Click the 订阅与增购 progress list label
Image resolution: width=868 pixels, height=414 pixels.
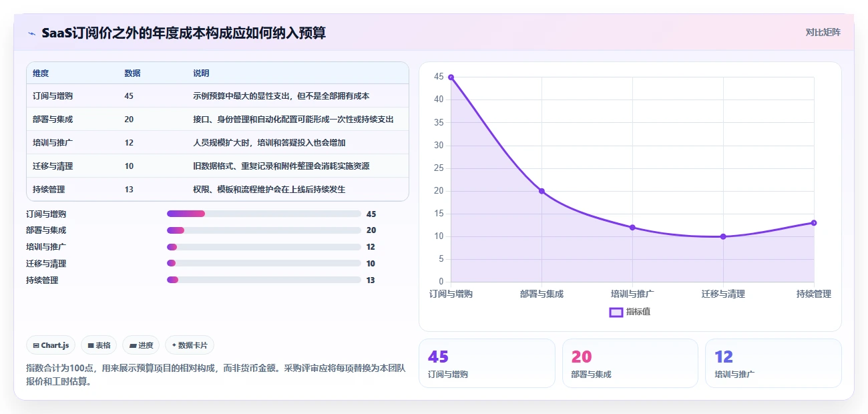[46, 214]
